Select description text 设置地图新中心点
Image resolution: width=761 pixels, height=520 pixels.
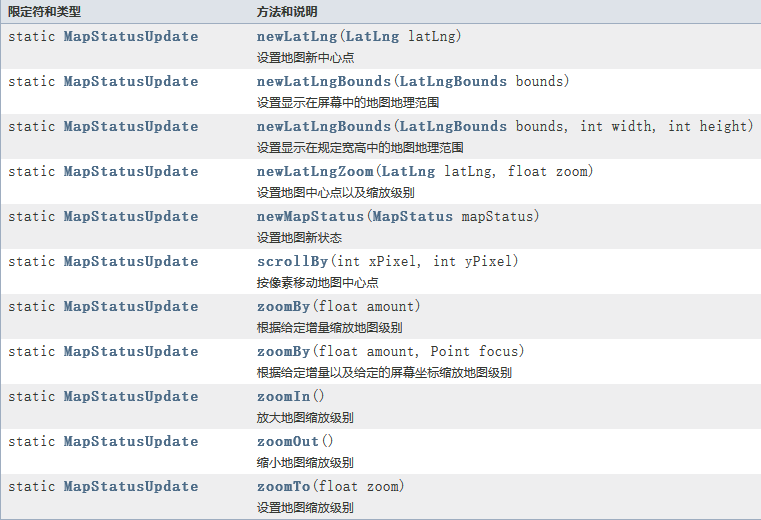tap(305, 58)
